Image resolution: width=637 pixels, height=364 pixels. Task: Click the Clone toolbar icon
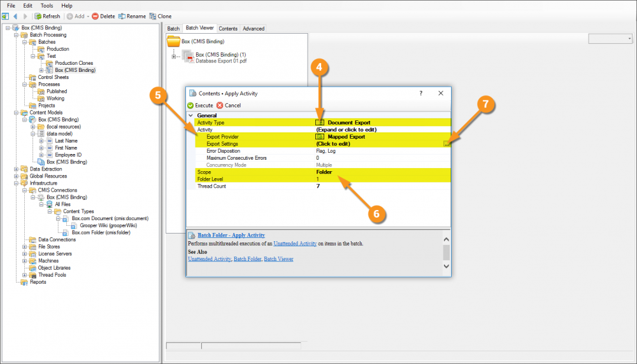click(x=153, y=17)
